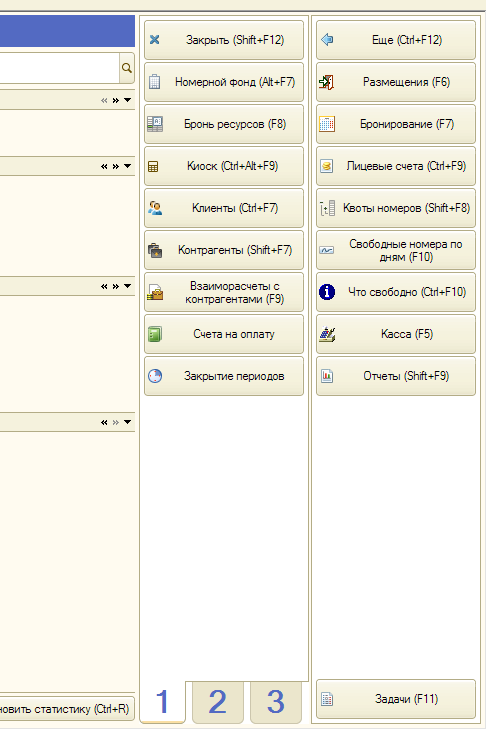
Task: Open Касса (F5)
Action: click(396, 334)
